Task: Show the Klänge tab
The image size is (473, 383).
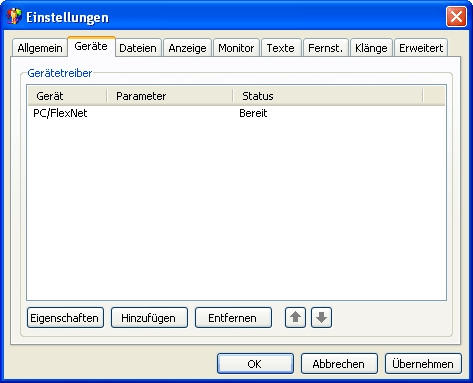Action: tap(371, 48)
